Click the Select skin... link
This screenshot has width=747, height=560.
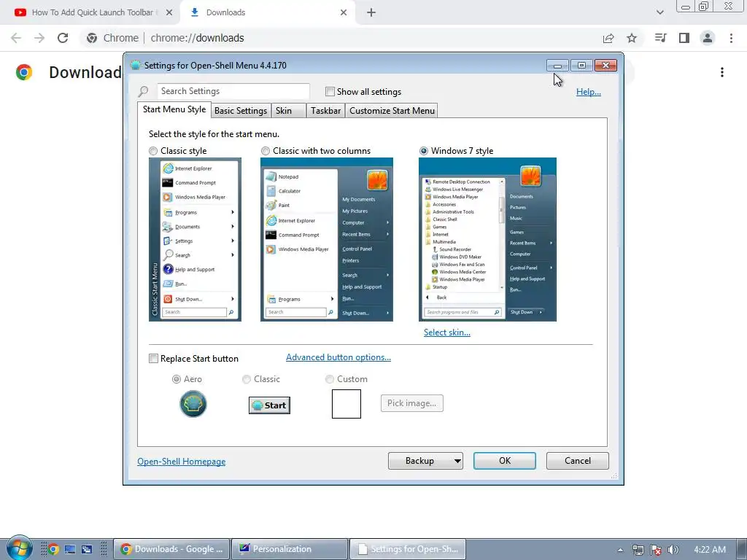point(447,332)
